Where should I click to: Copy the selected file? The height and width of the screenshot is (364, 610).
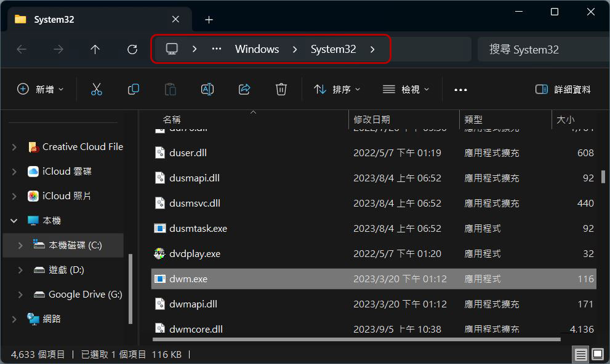tap(134, 89)
